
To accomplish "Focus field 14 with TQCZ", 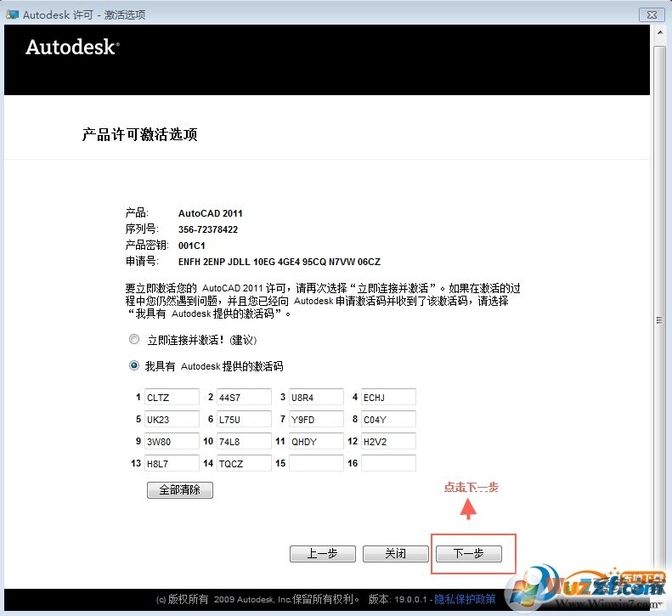I will [x=244, y=463].
